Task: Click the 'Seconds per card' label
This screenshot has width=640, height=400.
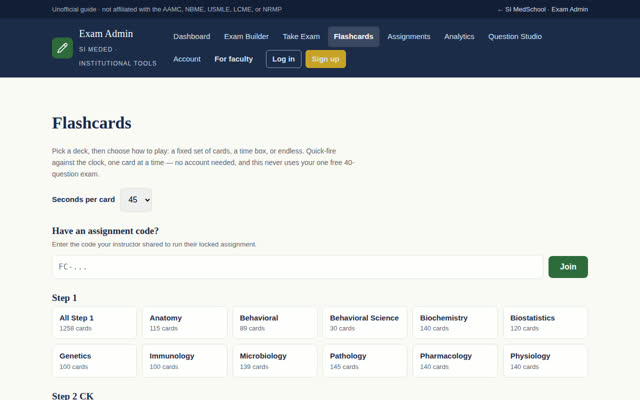Action: 83,200
